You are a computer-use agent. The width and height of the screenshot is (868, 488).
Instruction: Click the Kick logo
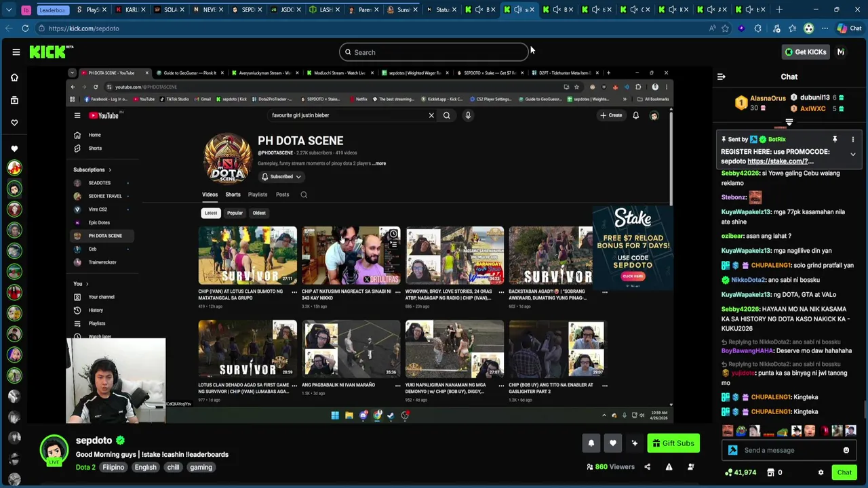click(x=51, y=52)
